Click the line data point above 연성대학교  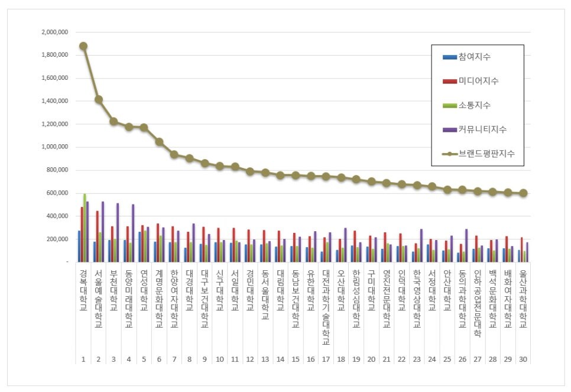[144, 127]
